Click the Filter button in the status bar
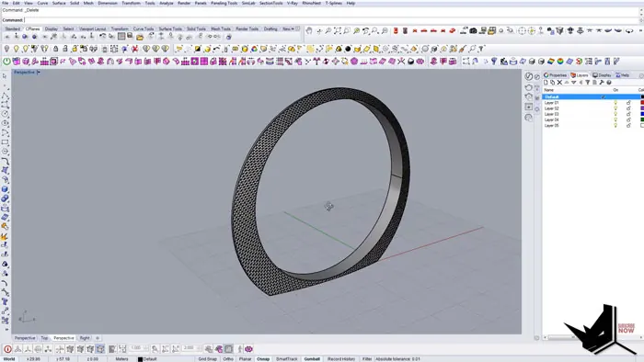Viewport: 644px width, 362px height. (x=367, y=358)
